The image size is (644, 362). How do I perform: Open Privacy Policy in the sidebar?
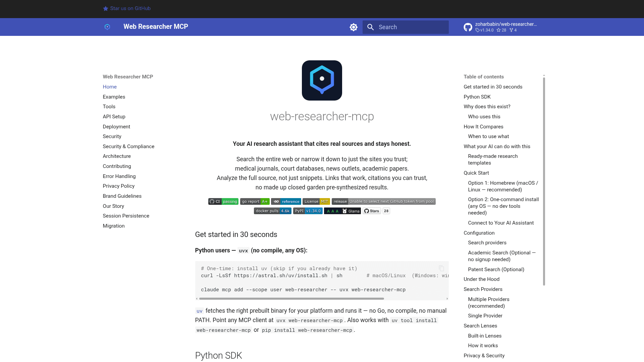point(119,186)
